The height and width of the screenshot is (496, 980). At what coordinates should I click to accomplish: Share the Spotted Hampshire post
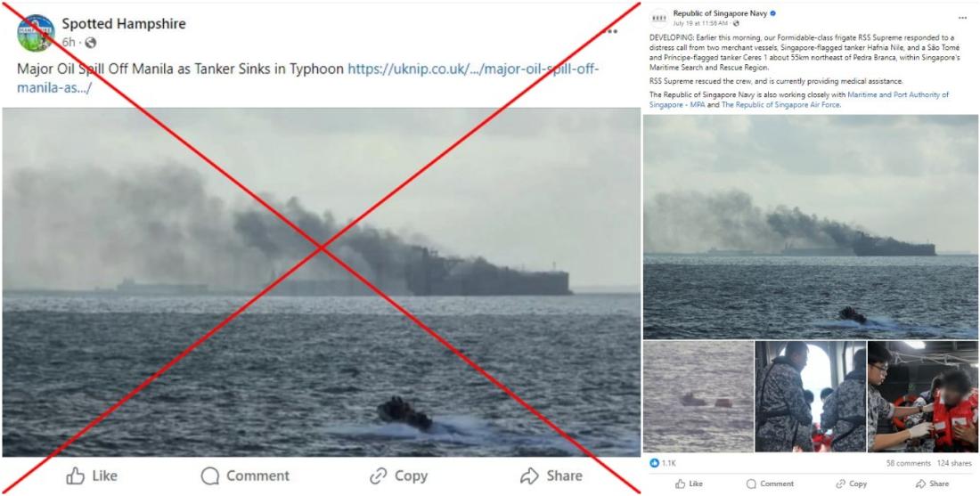(x=551, y=476)
